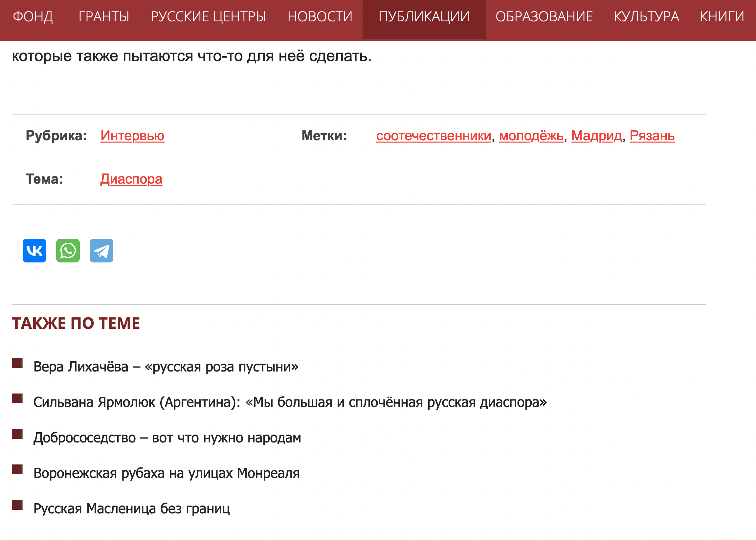This screenshot has height=540, width=756.
Task: Open the НОВОСТИ section
Action: pyautogui.click(x=320, y=17)
